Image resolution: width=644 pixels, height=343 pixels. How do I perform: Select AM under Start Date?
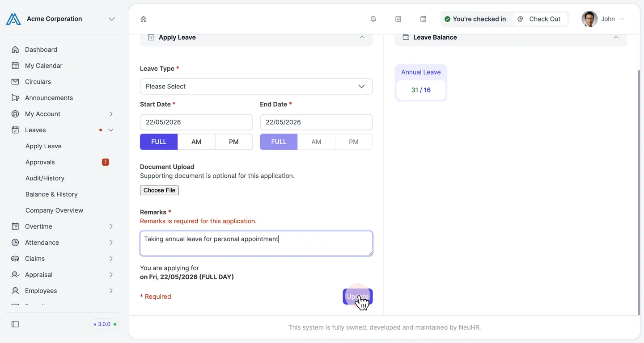(x=196, y=142)
